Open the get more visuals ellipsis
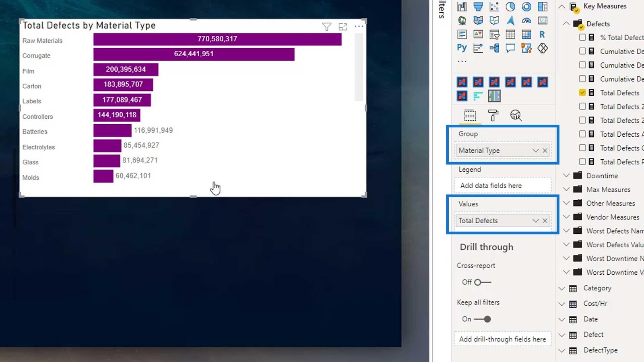This screenshot has width=644, height=362. 462,62
